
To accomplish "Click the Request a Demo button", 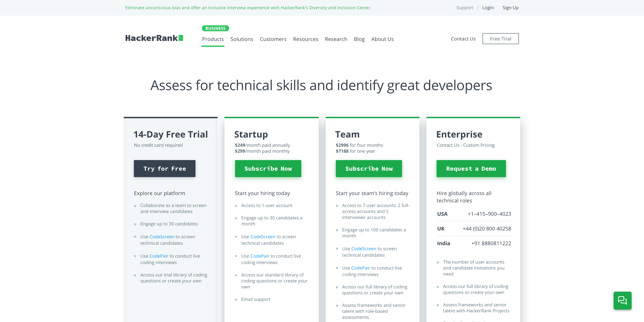I will click(x=471, y=169).
